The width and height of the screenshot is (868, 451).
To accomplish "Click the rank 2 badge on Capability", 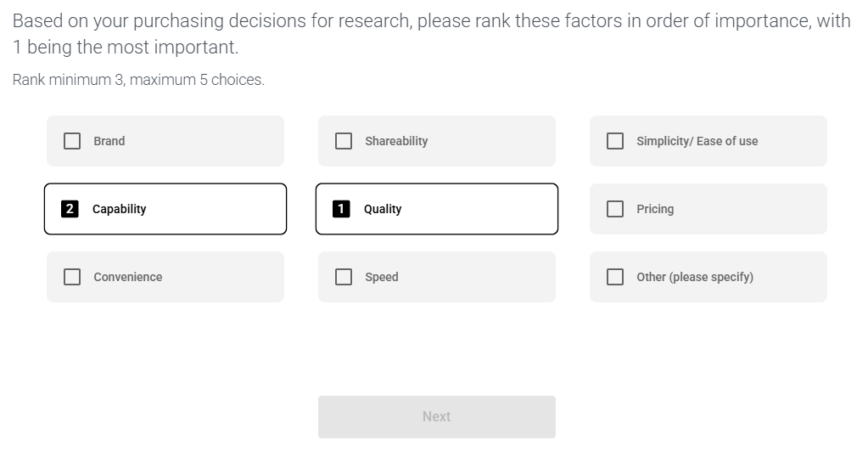I will click(70, 209).
